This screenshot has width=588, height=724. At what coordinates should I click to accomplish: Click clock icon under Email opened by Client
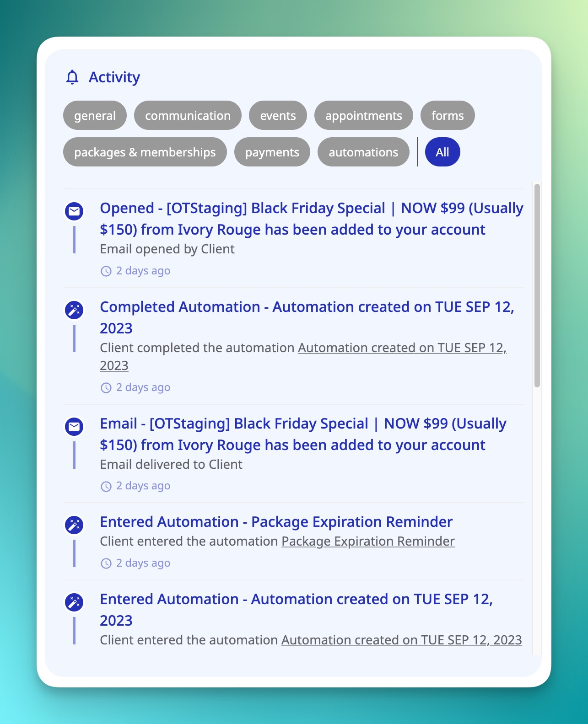pos(106,271)
